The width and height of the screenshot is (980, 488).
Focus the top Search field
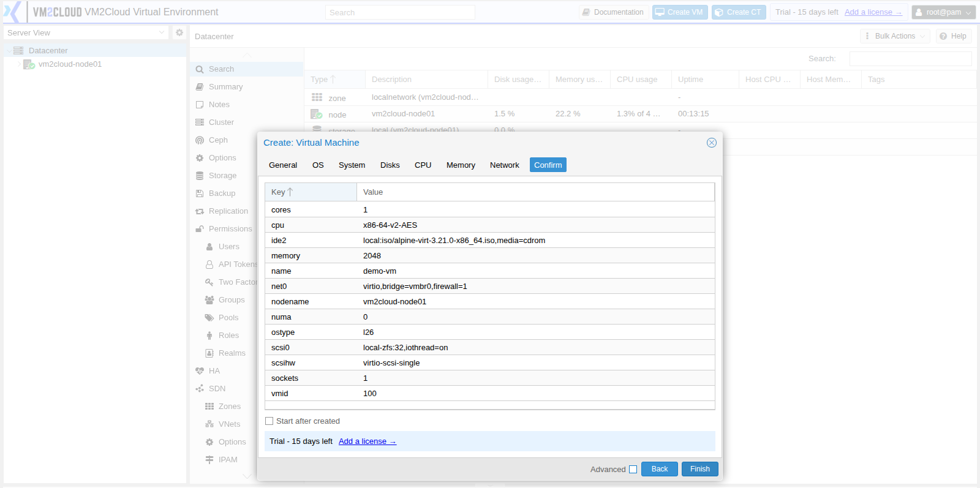coord(400,12)
